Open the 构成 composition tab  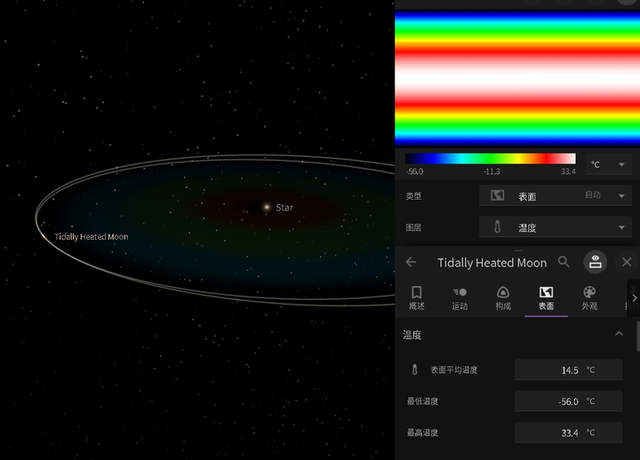[503, 298]
